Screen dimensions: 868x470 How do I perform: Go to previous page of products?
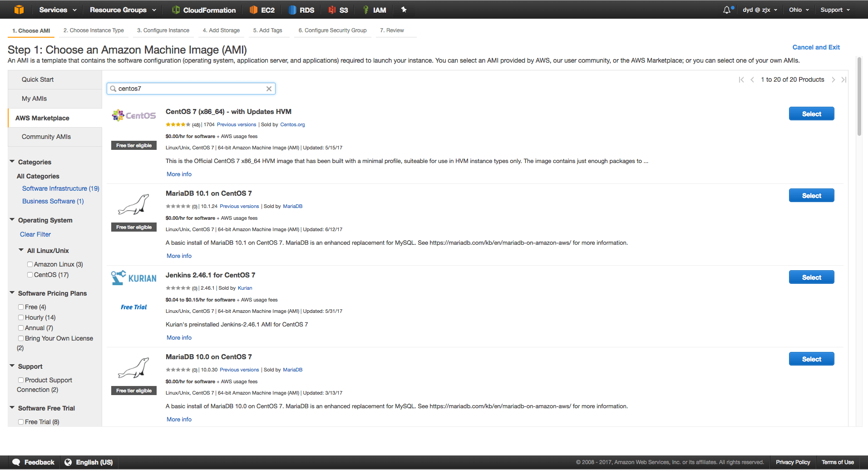coord(752,79)
